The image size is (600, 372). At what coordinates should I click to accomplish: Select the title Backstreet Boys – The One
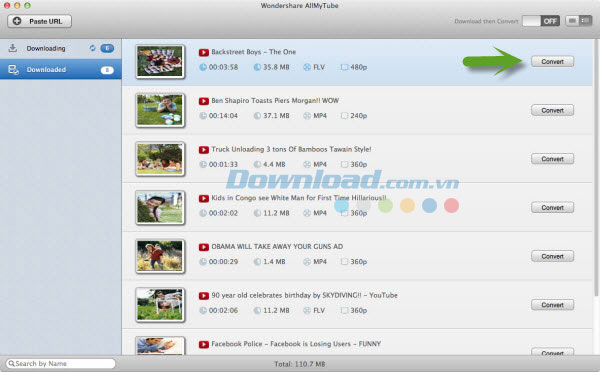[x=254, y=52]
